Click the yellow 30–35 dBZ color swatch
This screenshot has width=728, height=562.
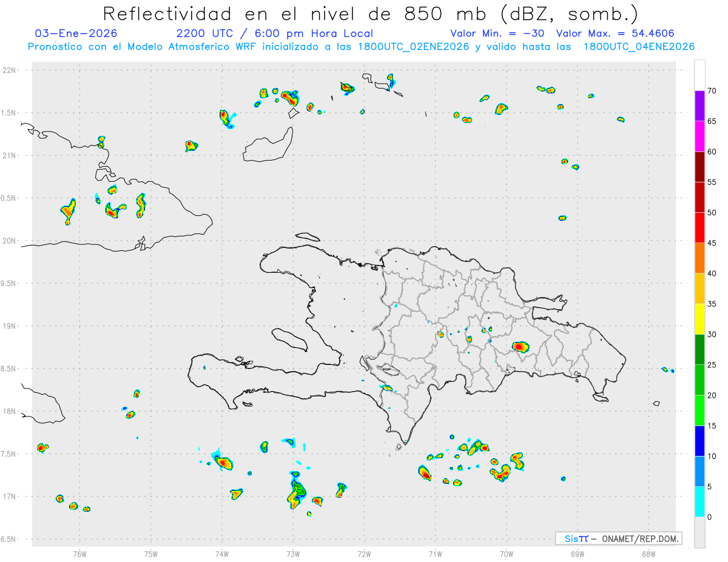pos(699,319)
